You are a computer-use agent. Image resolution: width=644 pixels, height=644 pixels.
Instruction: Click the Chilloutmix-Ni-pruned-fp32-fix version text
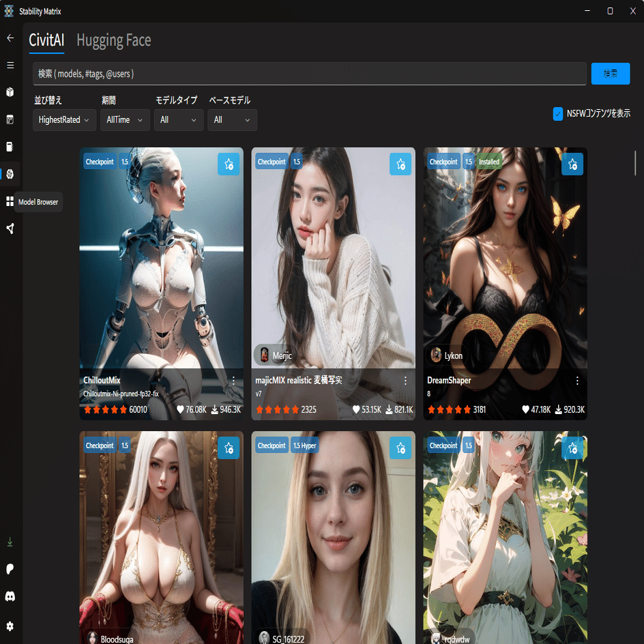click(x=121, y=394)
